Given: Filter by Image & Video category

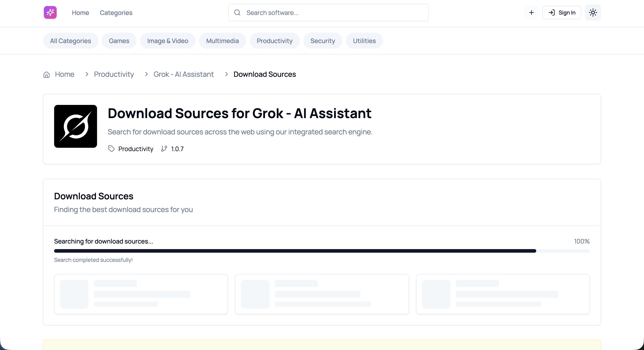Looking at the screenshot, I should tap(167, 41).
